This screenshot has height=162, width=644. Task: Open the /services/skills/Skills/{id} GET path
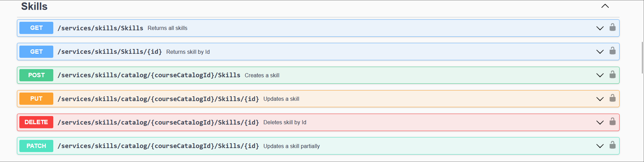click(x=110, y=52)
